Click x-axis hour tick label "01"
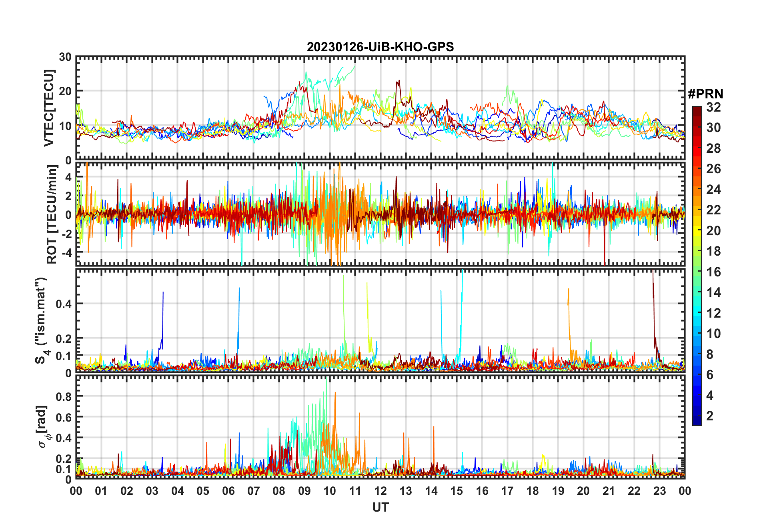 click(101, 491)
